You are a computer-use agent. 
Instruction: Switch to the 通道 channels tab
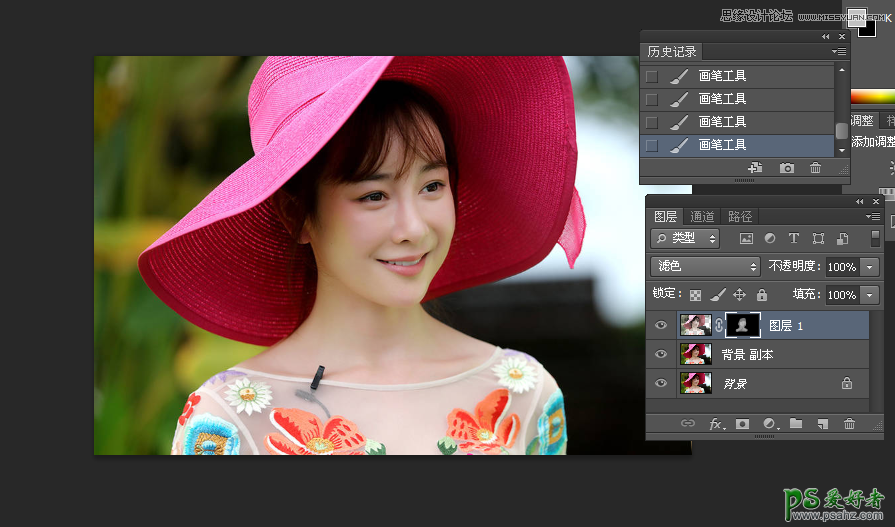(703, 216)
